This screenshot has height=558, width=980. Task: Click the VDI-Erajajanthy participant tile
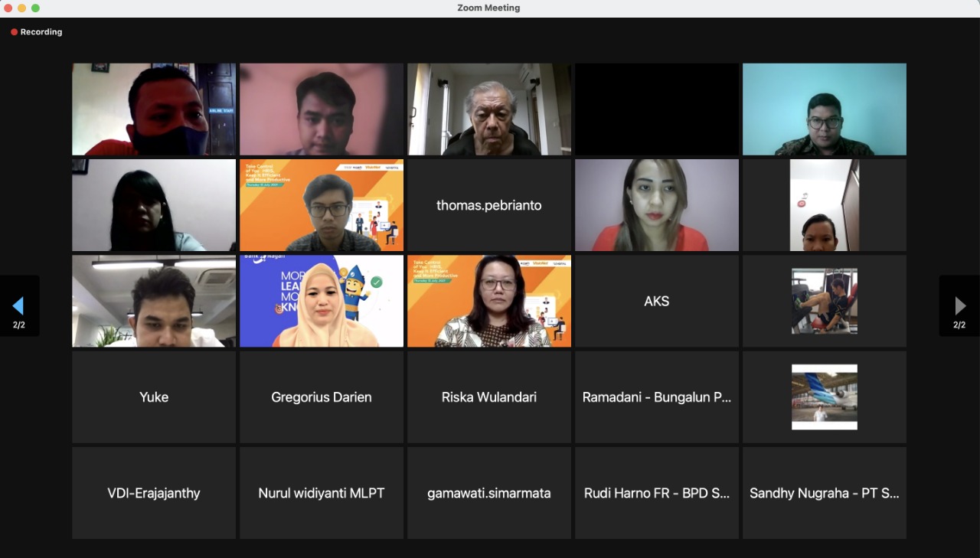click(x=153, y=493)
